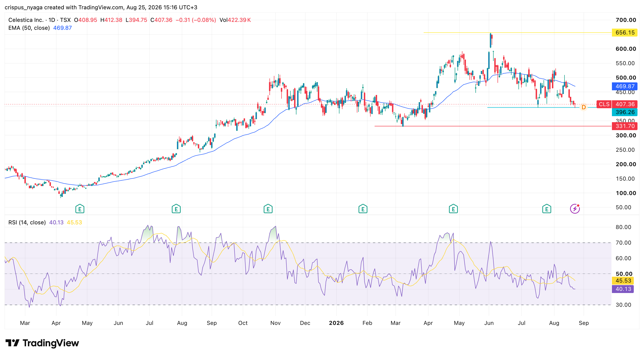Screen dimensions: 644x357
Task: Select the Oct label on the time axis
Action: tap(243, 323)
